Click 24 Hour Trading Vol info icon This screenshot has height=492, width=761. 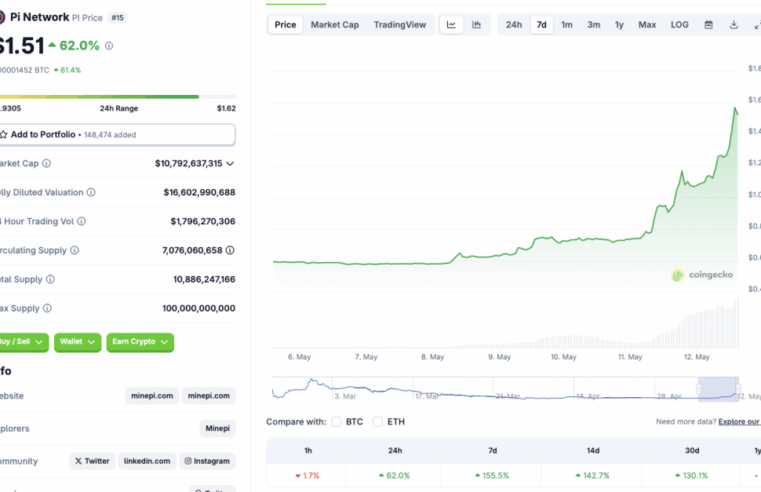point(82,221)
